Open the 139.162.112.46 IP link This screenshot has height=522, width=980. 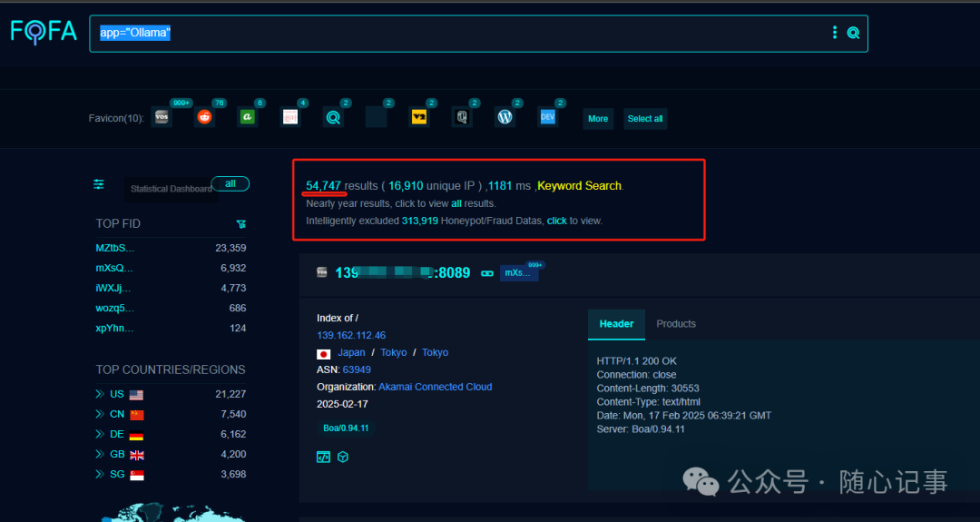[x=351, y=335]
